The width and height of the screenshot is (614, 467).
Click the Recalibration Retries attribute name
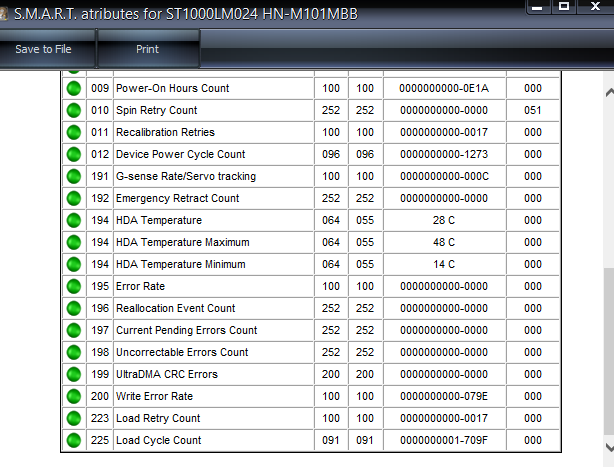[x=165, y=133]
